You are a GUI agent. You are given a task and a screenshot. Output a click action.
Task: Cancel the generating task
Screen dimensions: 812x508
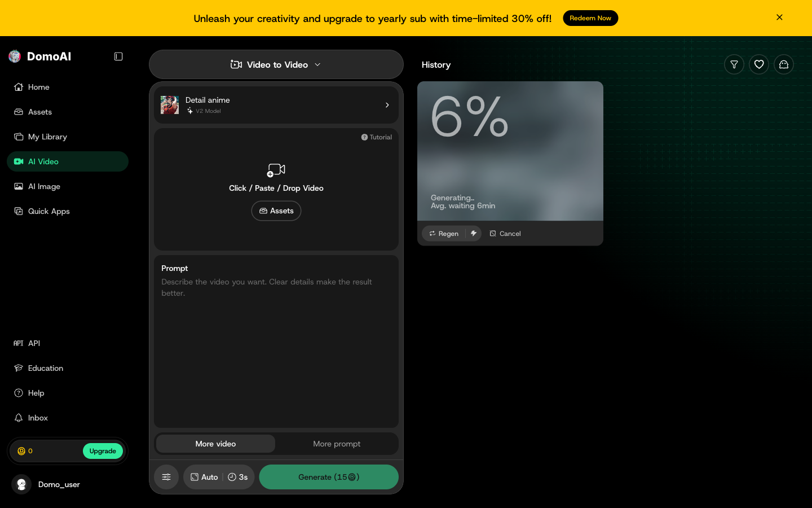(505, 234)
